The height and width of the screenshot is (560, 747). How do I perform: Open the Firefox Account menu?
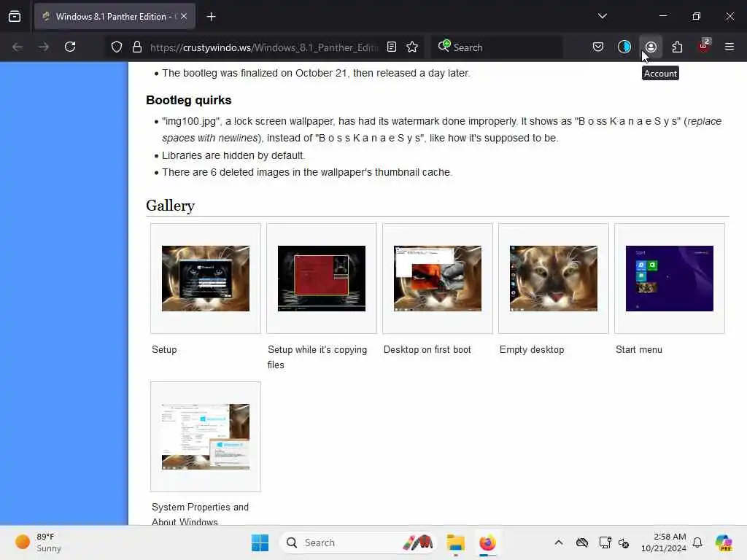pos(651,47)
